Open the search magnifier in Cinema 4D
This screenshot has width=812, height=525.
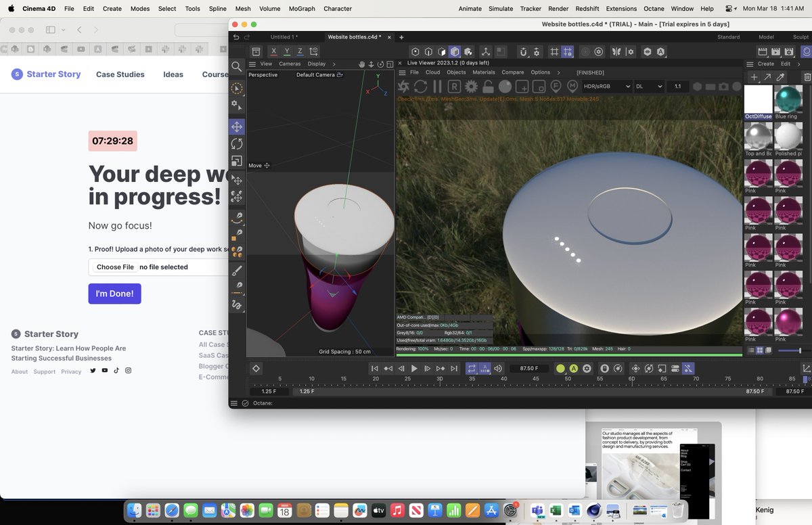click(x=237, y=66)
